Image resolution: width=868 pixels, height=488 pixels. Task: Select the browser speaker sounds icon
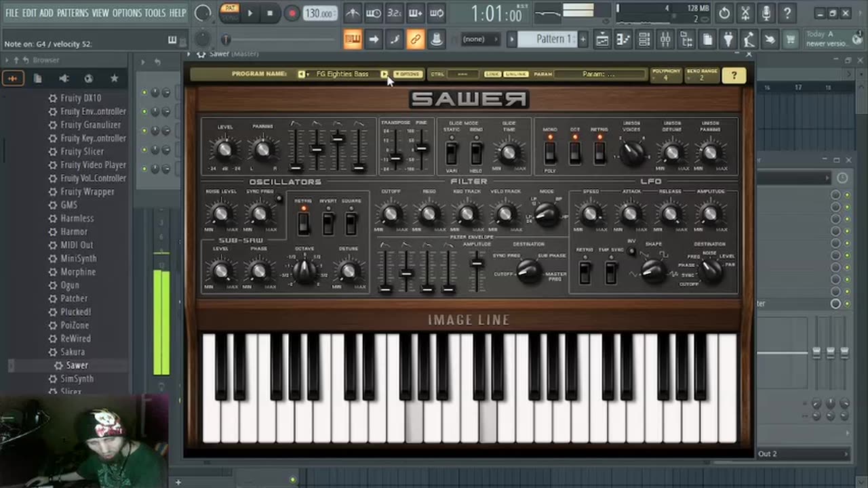[x=64, y=79]
